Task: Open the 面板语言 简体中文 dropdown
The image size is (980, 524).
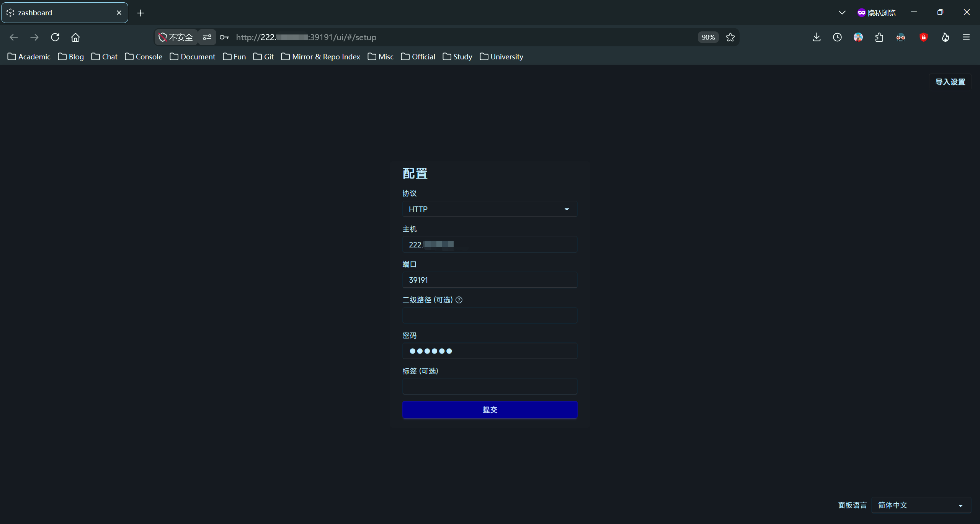Action: (x=921, y=505)
